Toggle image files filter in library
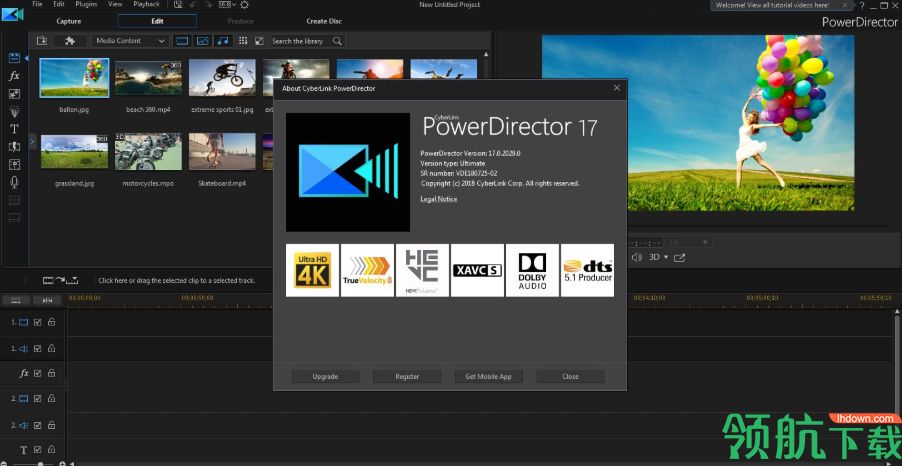This screenshot has width=902, height=466. pos(202,41)
